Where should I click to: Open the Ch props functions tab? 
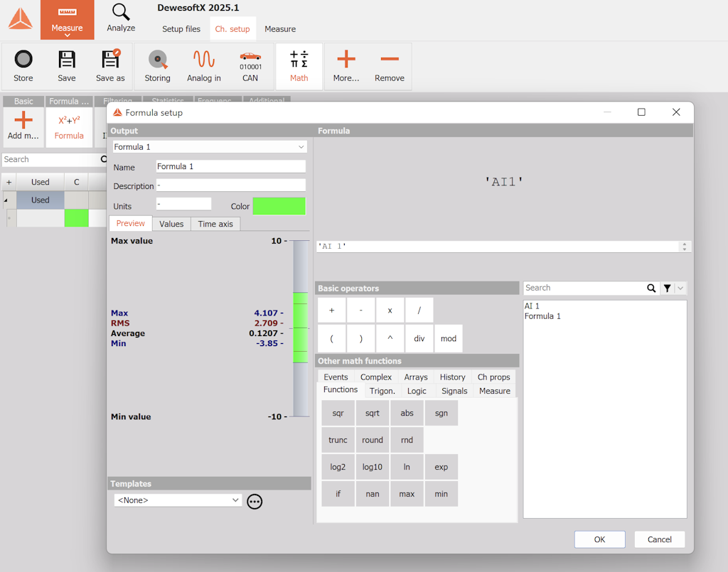[x=493, y=377]
